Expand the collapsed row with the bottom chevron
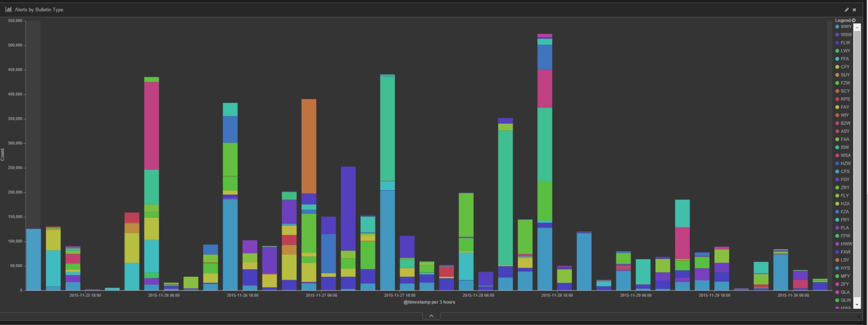The image size is (868, 325). click(431, 316)
